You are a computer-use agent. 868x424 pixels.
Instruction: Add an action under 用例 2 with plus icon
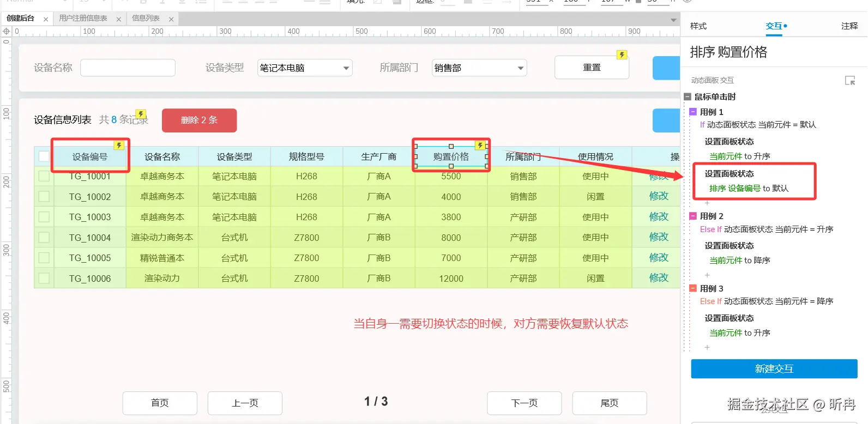707,275
